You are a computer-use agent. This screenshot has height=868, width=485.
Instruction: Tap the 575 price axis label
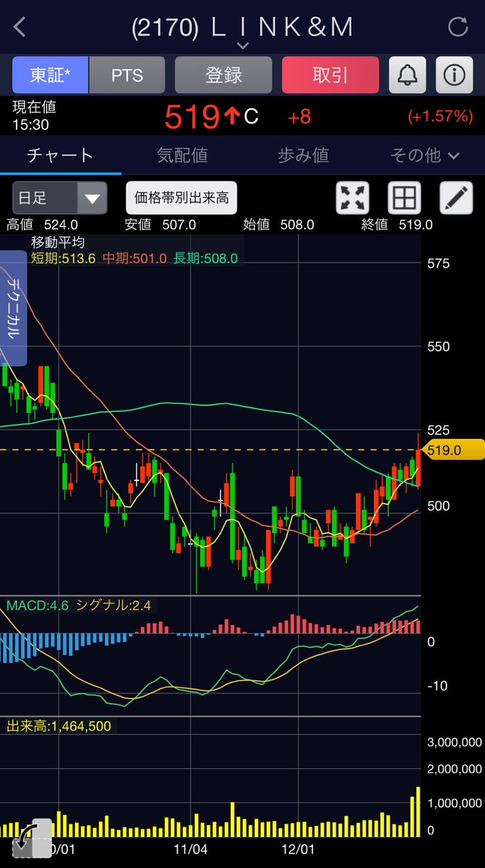tap(439, 264)
